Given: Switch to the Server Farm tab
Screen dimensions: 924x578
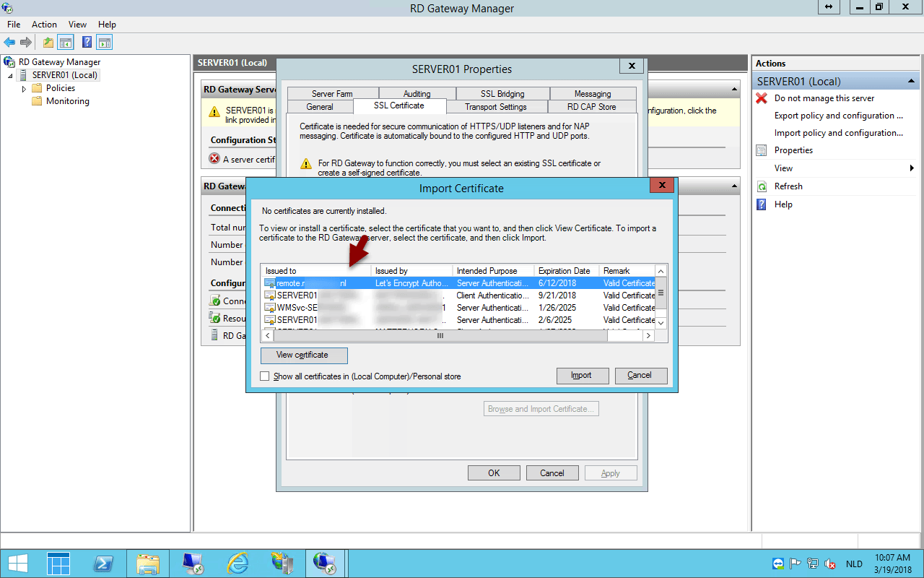Looking at the screenshot, I should coord(332,94).
